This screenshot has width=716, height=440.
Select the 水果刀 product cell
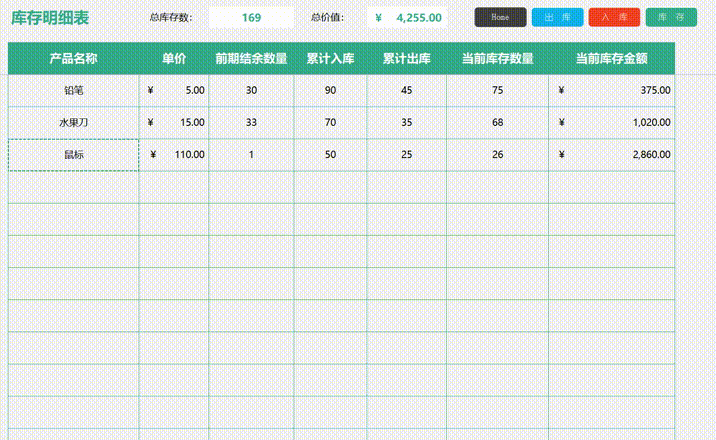pos(74,123)
